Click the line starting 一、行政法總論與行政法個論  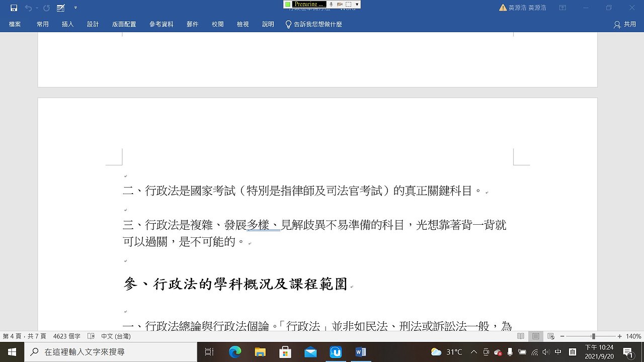pyautogui.click(x=317, y=327)
